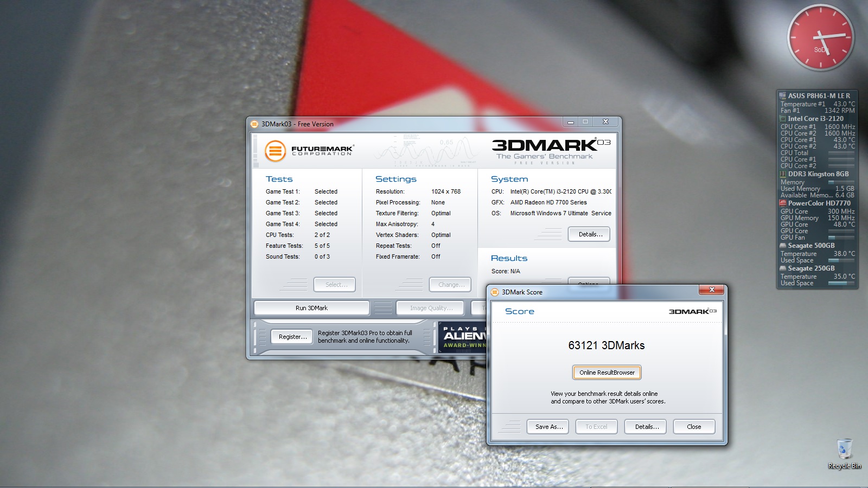Click the CPU Tests value 2 of 2
The height and width of the screenshot is (488, 868).
[x=322, y=235]
